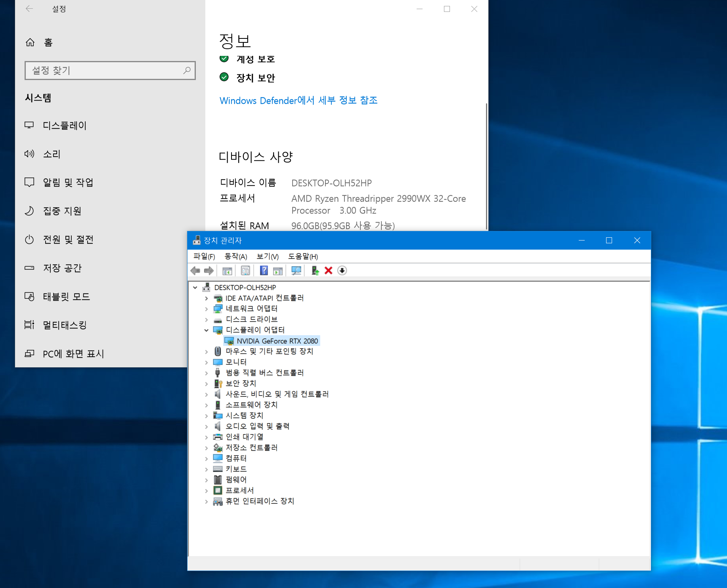Expand the 네트워크 어댑터 node
This screenshot has width=727, height=588.
pos(206,309)
